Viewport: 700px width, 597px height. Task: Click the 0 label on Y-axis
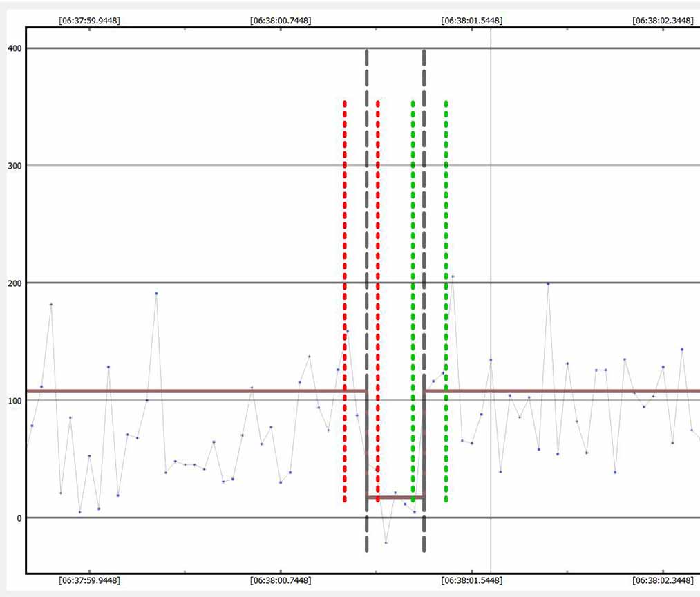click(x=19, y=518)
